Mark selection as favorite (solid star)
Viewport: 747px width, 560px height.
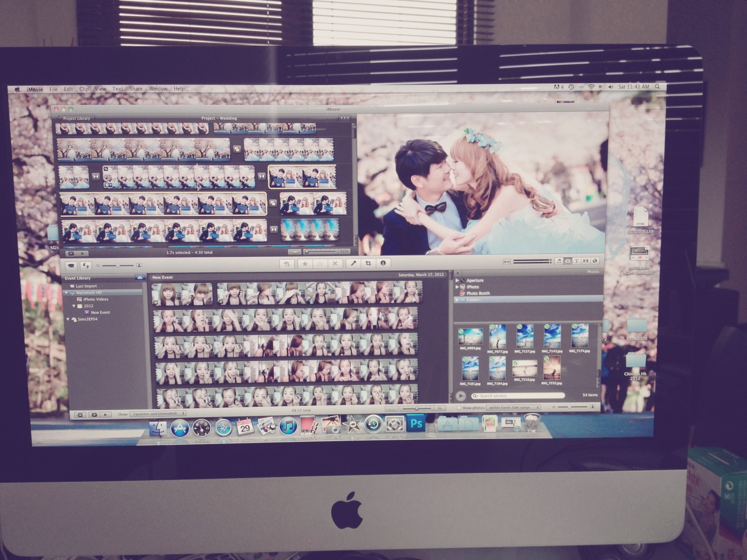pos(305,264)
